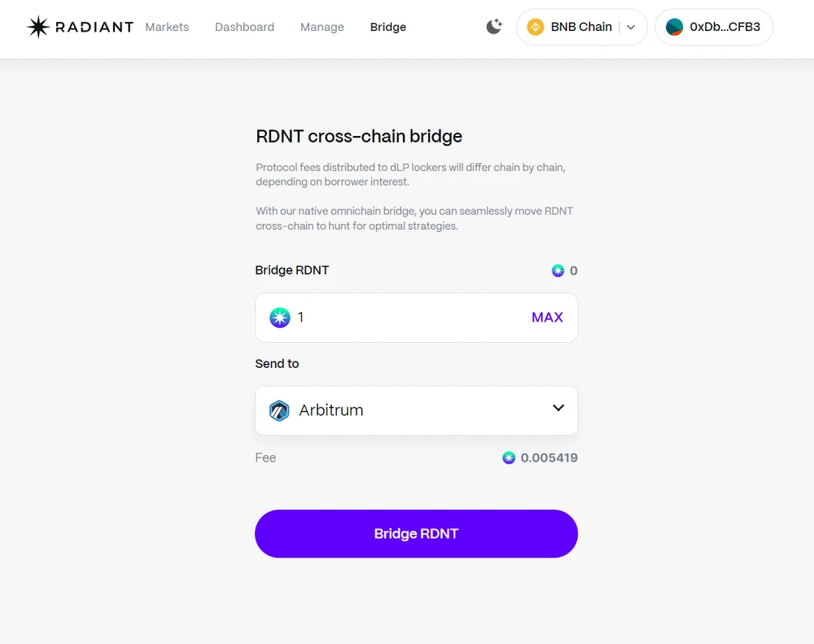The height and width of the screenshot is (644, 814).
Task: Open the Markets tab
Action: (x=167, y=27)
